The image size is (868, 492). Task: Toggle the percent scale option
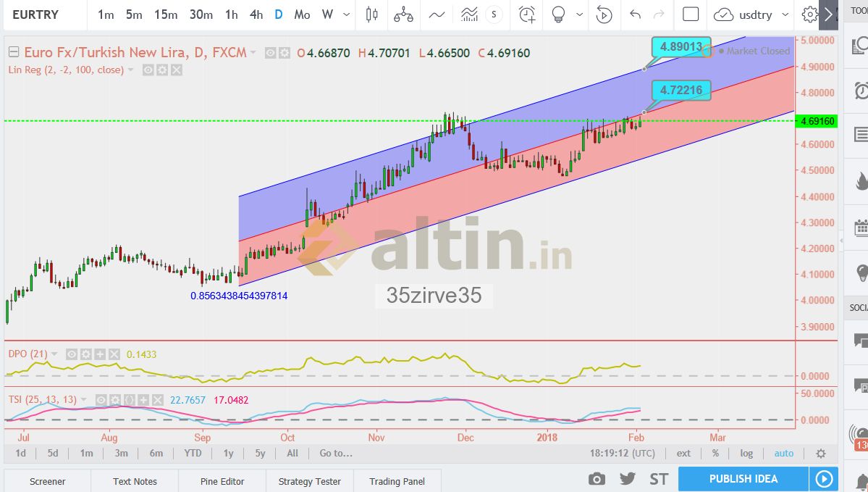coord(715,454)
